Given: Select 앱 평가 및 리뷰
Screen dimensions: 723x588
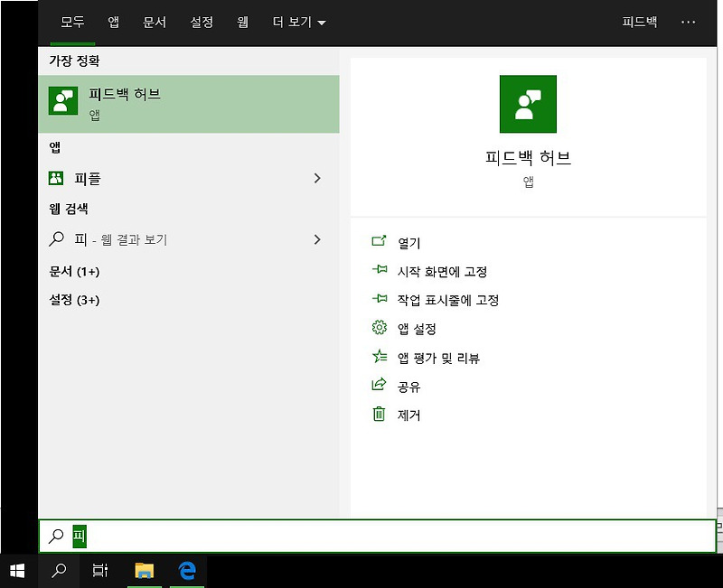Looking at the screenshot, I should pos(438,358).
